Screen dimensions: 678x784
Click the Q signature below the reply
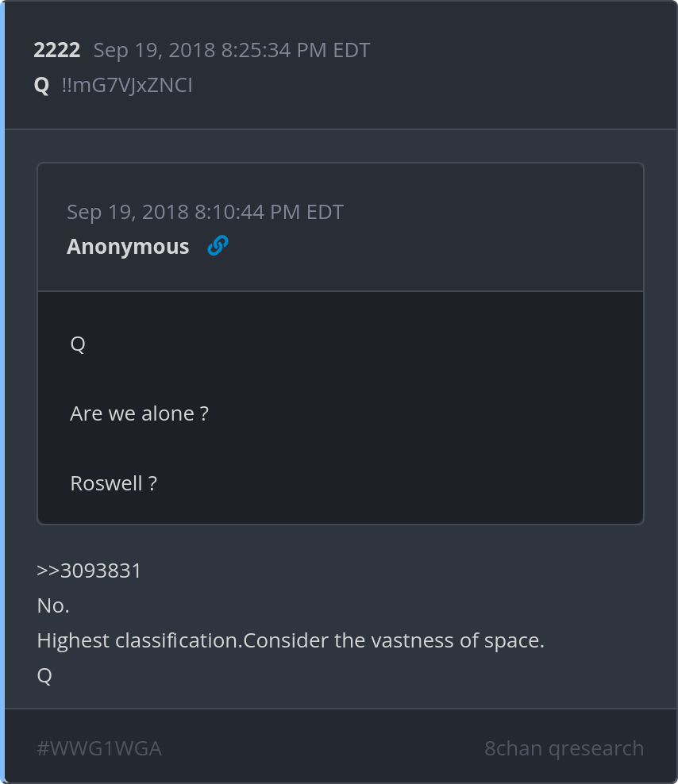[x=44, y=675]
